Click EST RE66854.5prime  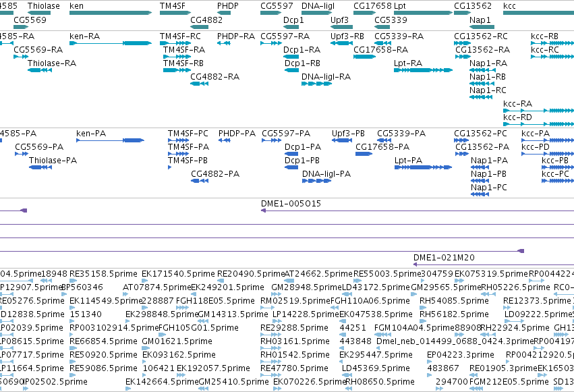[104, 341]
